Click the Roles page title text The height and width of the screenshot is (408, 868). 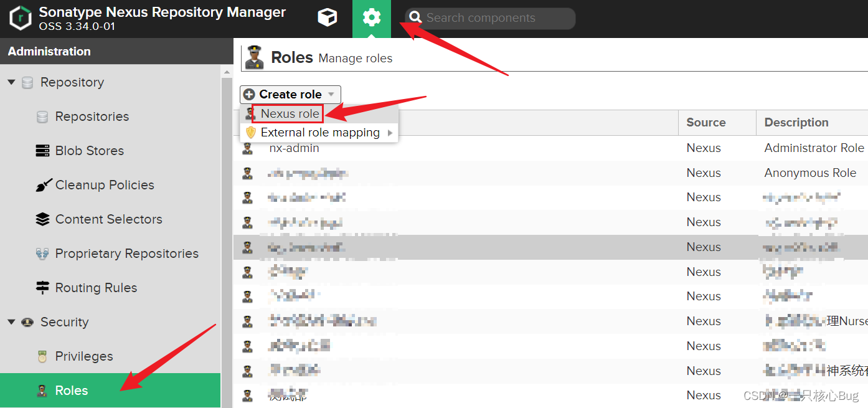292,57
